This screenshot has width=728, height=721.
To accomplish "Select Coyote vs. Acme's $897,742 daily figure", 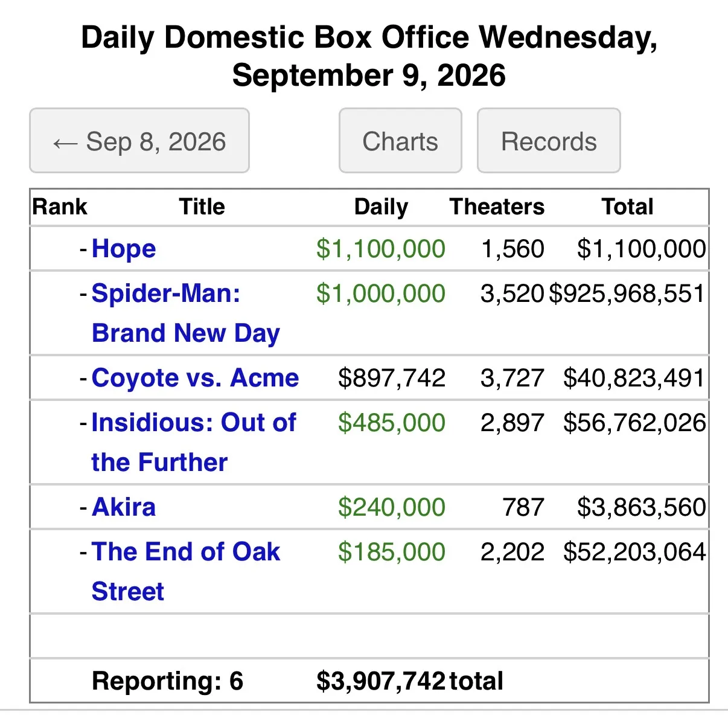I will coord(392,377).
